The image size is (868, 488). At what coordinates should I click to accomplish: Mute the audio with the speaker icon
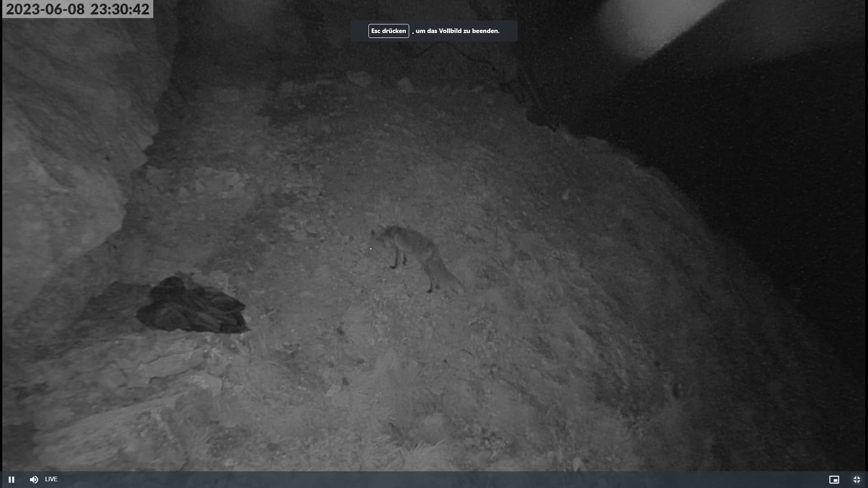point(34,479)
